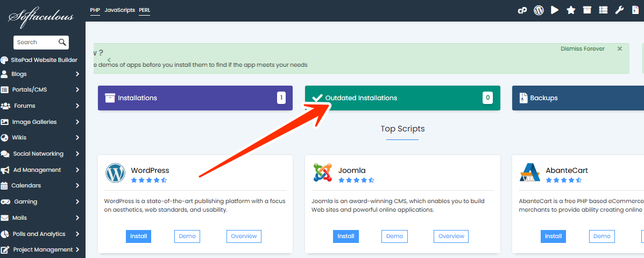Click the search magnifier icon
644x258 pixels.
click(62, 42)
